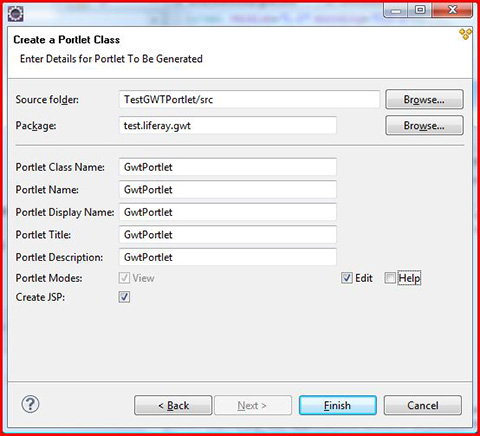480x436 pixels.
Task: Maximize the dialog window
Action: (420, 10)
